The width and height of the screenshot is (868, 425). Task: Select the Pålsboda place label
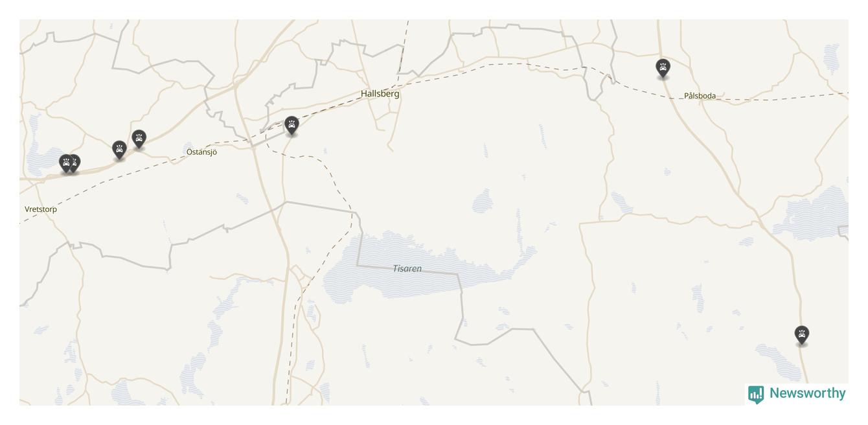[x=700, y=96]
